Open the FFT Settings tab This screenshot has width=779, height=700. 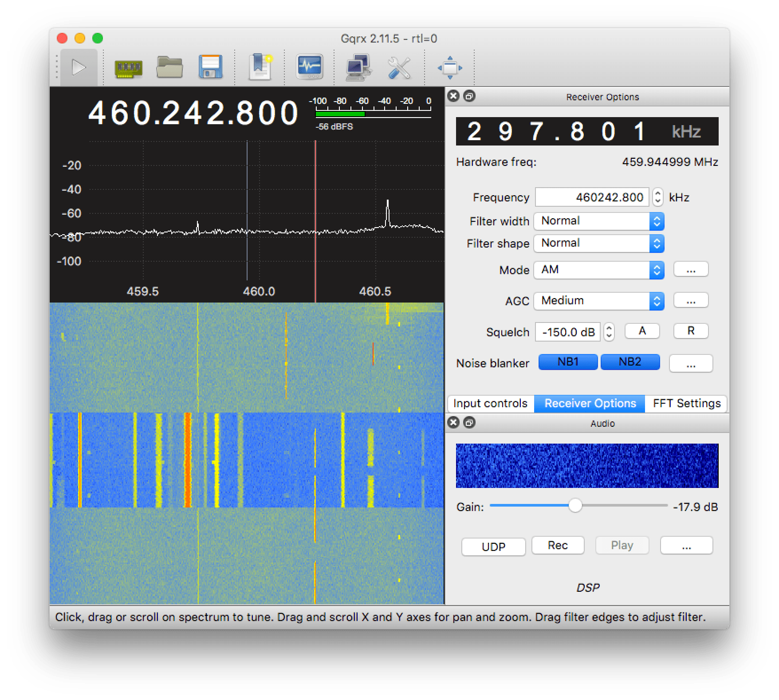point(686,404)
